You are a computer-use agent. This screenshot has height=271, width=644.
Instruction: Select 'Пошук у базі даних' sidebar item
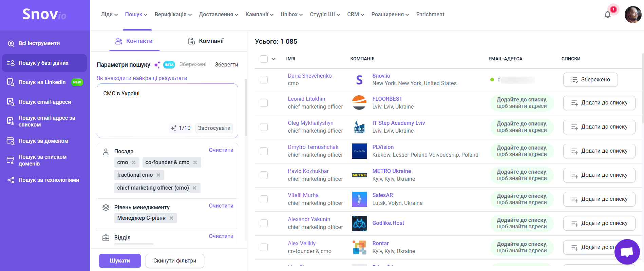click(44, 63)
